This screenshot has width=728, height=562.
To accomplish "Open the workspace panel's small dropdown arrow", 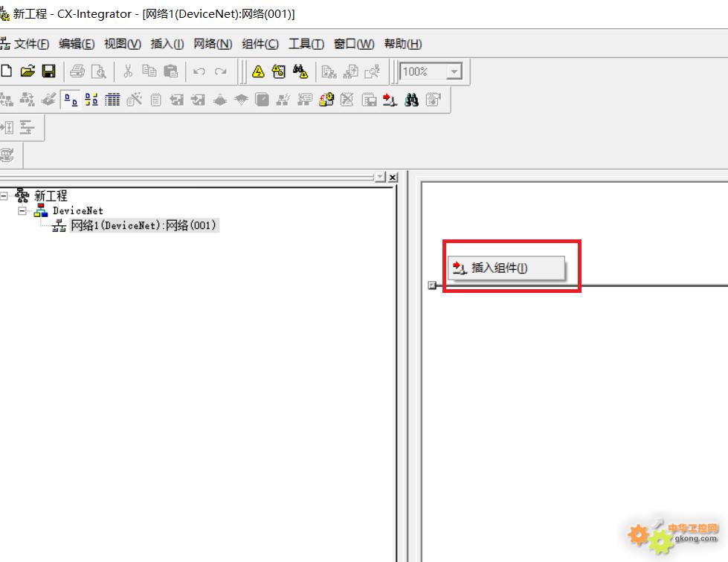I will (380, 177).
